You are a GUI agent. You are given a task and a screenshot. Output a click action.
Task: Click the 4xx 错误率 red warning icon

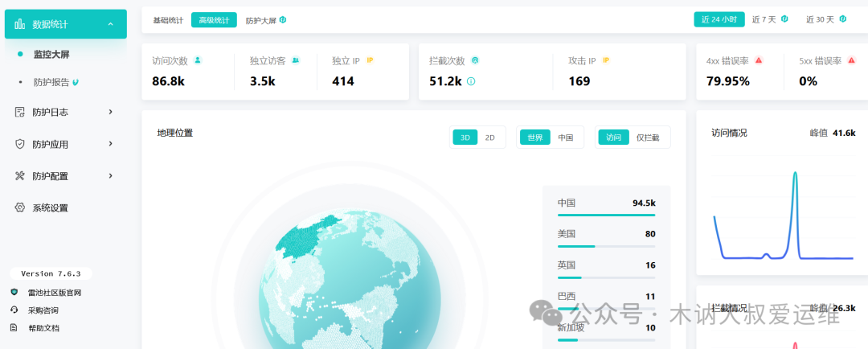[x=759, y=60]
